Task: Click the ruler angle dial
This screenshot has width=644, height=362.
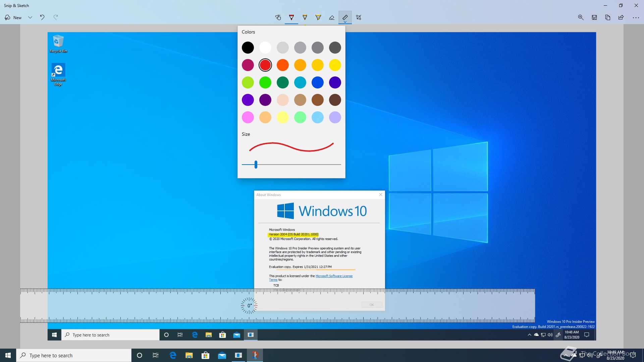Action: pyautogui.click(x=249, y=306)
